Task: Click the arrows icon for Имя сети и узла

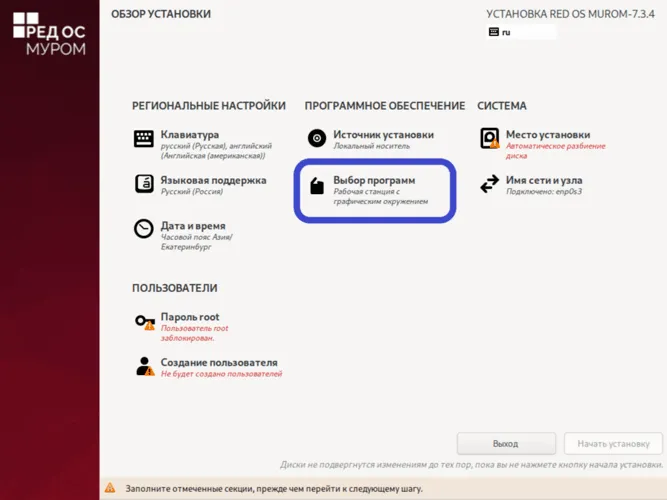Action: 490,184
